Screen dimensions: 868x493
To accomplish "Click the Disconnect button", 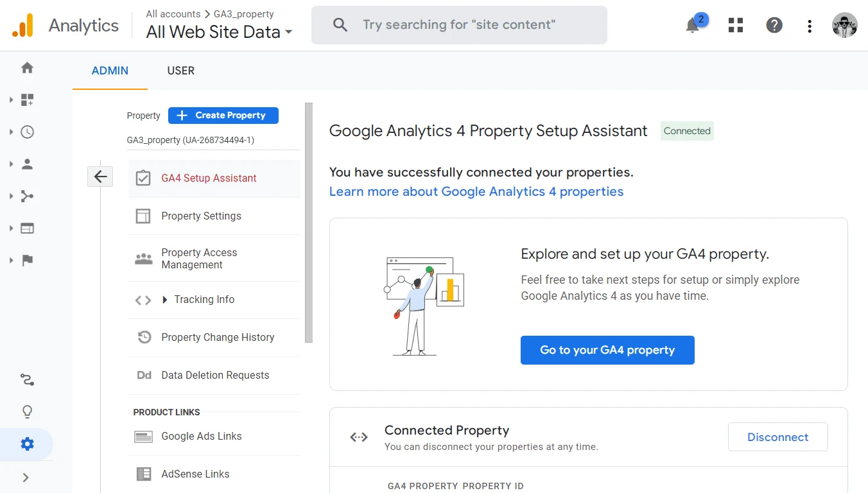I will (777, 437).
